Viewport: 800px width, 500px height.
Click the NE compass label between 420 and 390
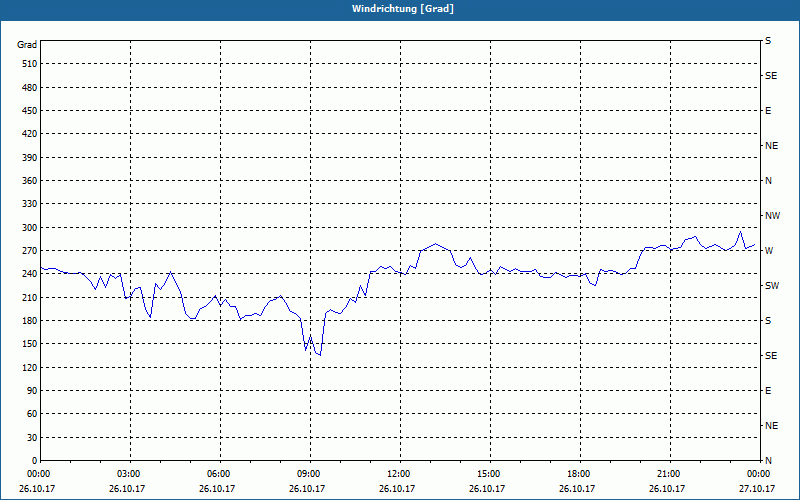coord(771,146)
